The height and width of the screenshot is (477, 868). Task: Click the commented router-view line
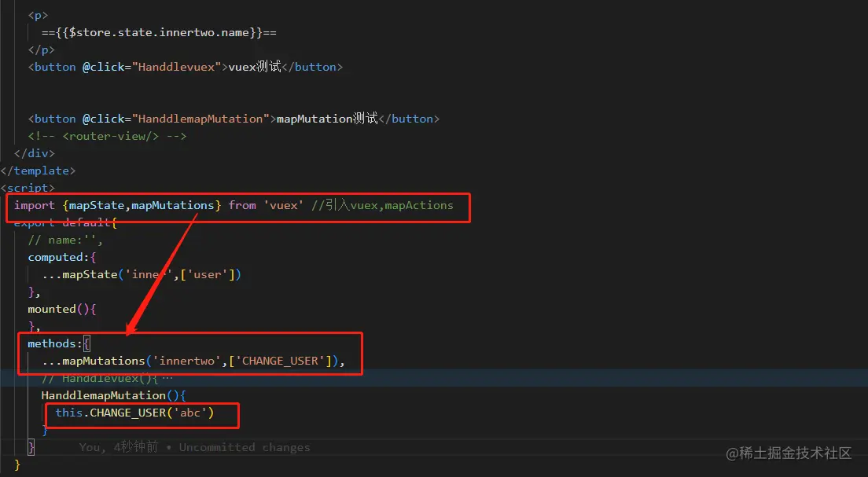tap(108, 136)
